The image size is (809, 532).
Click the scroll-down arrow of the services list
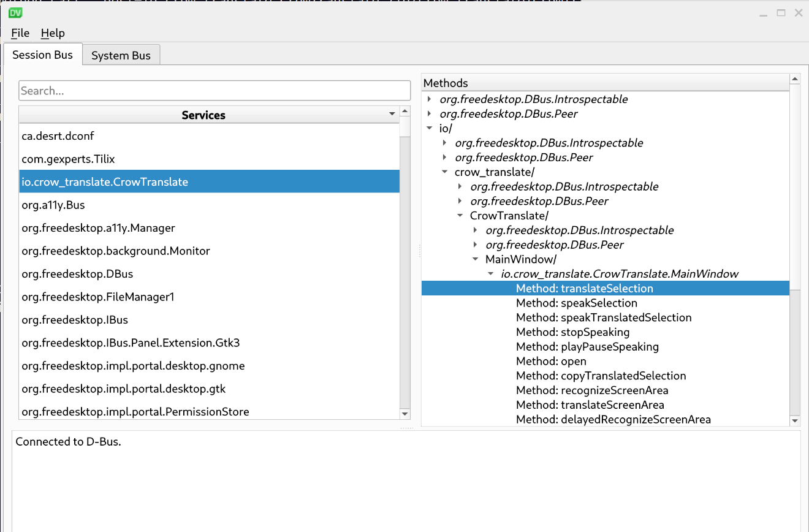[x=404, y=414]
